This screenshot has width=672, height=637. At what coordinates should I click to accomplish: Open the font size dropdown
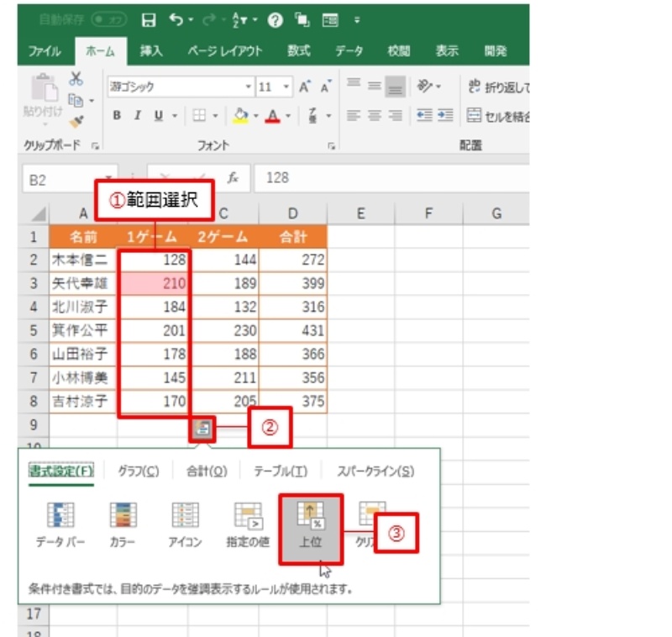click(x=287, y=87)
